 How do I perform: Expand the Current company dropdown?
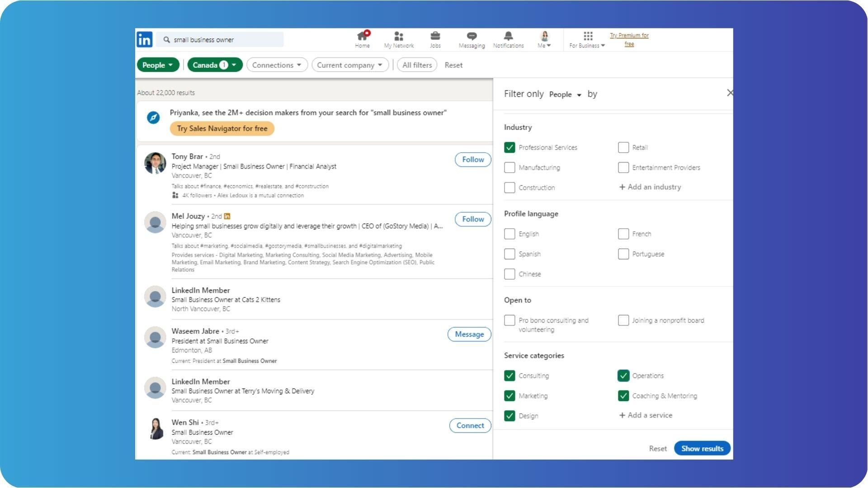[x=350, y=65]
